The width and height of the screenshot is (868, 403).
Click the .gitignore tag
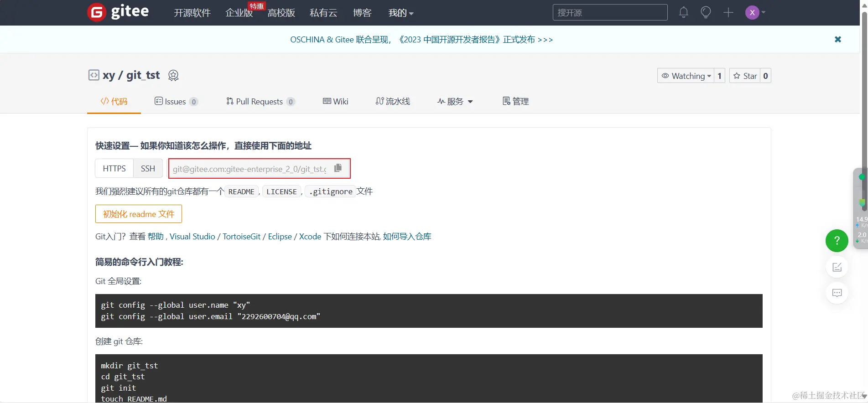(x=330, y=191)
